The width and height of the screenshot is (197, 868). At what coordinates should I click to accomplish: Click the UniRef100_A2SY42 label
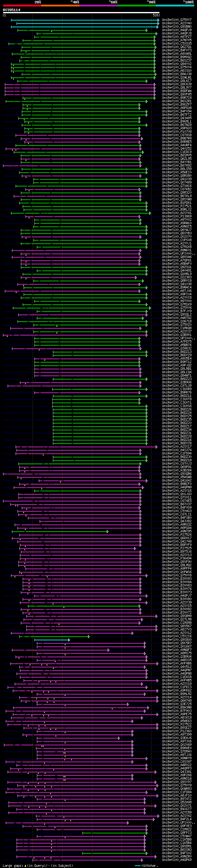(177, 816)
